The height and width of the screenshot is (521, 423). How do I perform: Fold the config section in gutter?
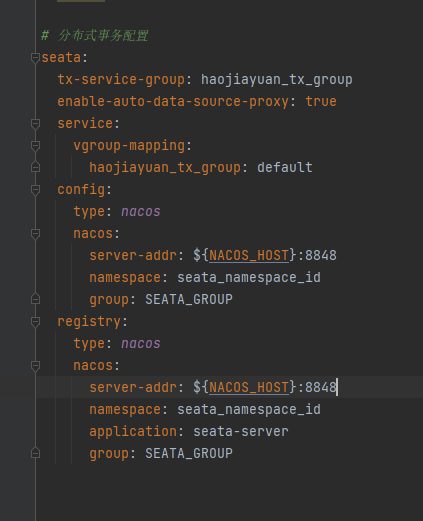tap(35, 190)
